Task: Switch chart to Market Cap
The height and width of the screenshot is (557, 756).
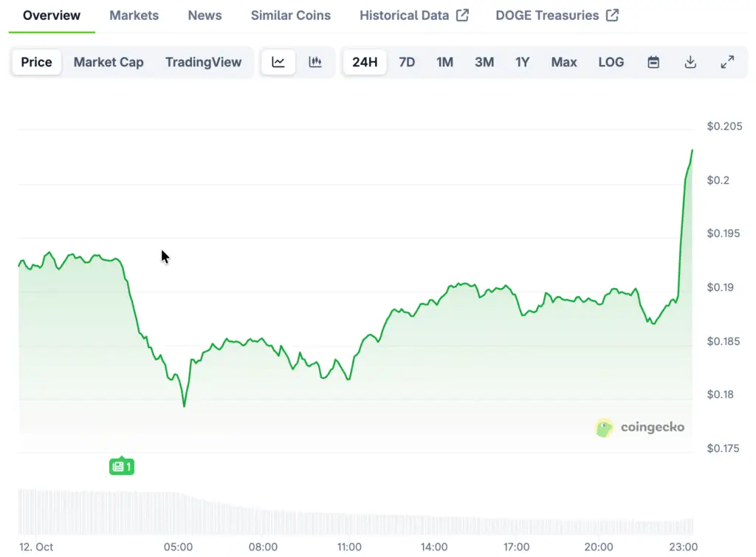Action: (x=109, y=62)
